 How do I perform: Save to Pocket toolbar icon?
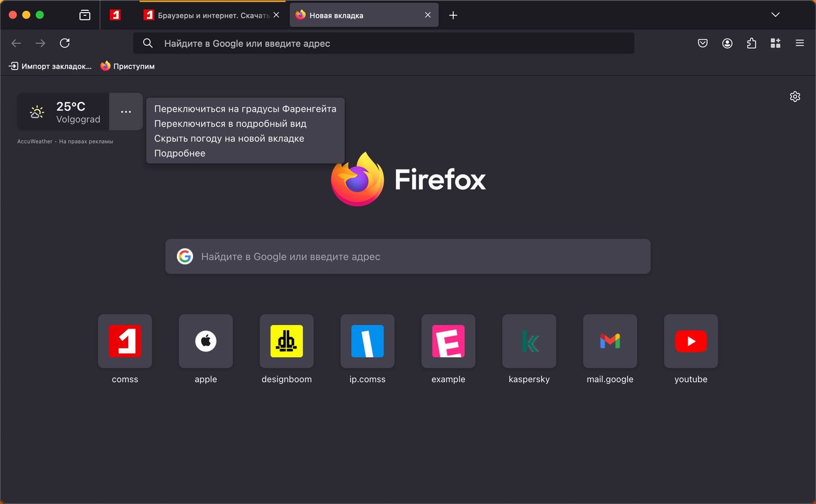pos(703,43)
